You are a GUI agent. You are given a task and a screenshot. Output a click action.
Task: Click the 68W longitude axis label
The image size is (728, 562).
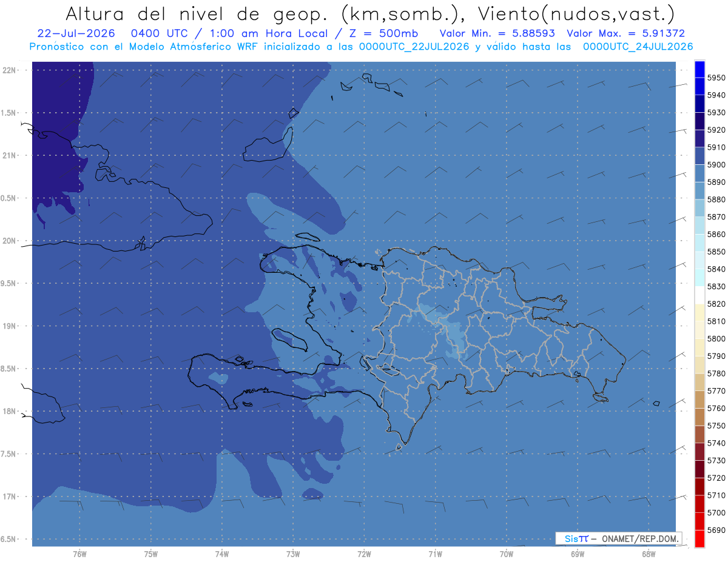(649, 554)
